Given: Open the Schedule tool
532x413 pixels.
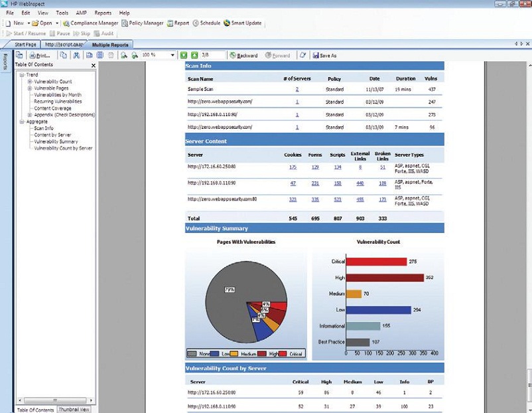Looking at the screenshot, I should [x=206, y=23].
